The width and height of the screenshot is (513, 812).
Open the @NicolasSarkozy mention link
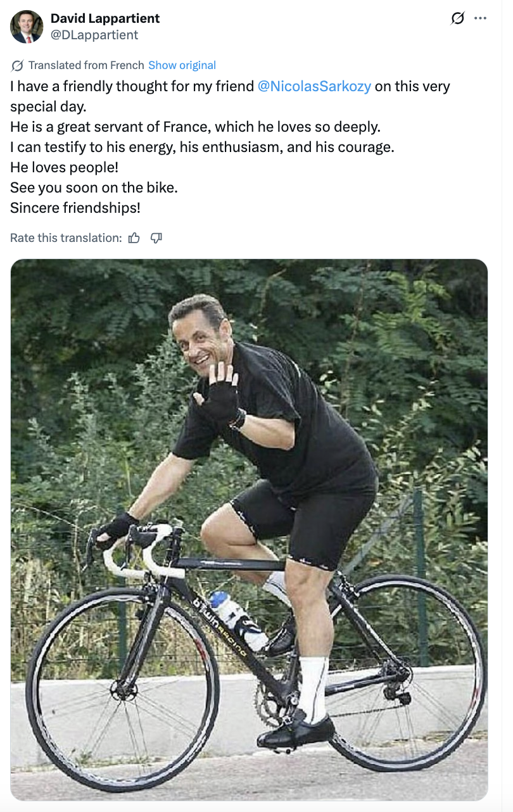click(x=314, y=87)
